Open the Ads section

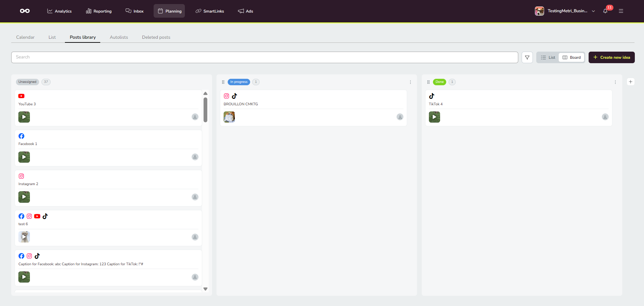pos(245,11)
